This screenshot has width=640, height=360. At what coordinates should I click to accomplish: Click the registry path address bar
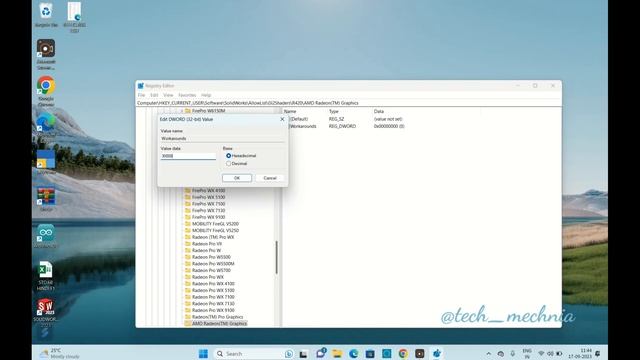tap(349, 103)
